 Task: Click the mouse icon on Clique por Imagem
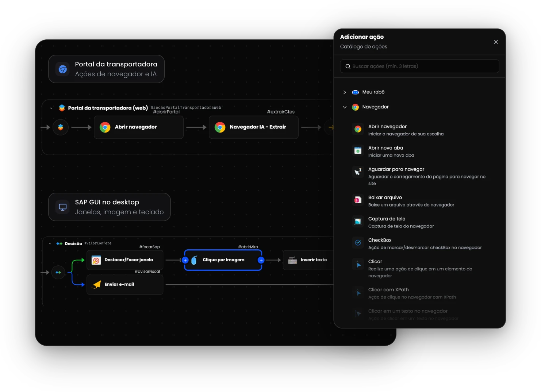tap(194, 260)
